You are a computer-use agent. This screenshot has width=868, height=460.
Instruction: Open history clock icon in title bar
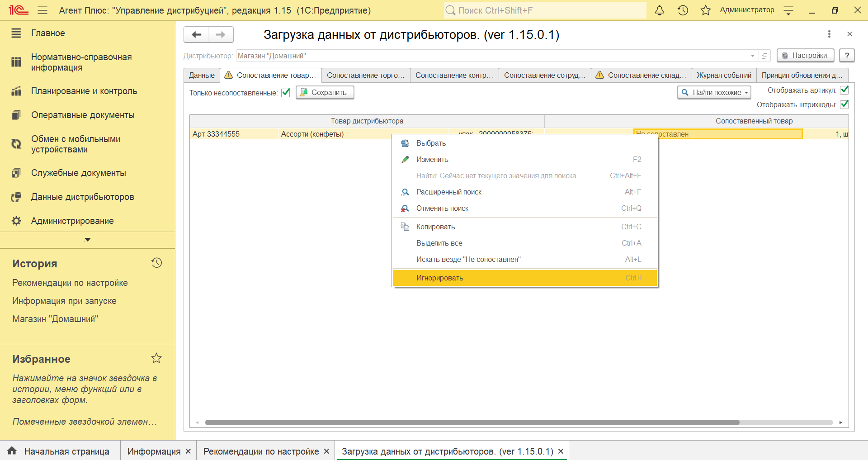coord(683,10)
